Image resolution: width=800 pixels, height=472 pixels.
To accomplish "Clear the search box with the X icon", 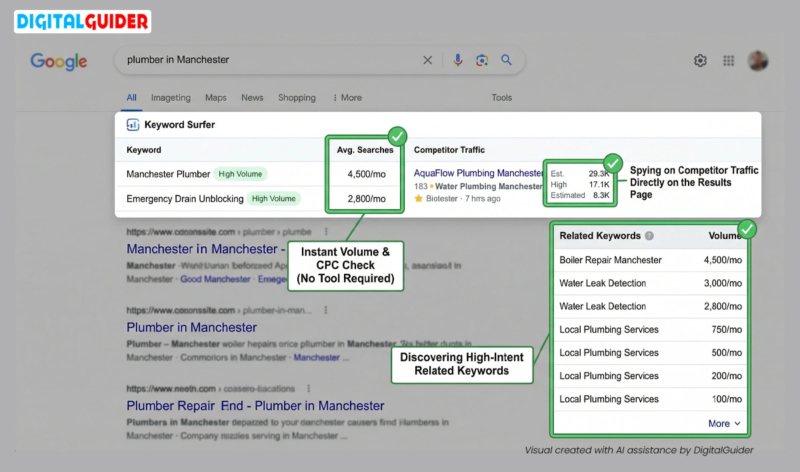I will point(428,60).
